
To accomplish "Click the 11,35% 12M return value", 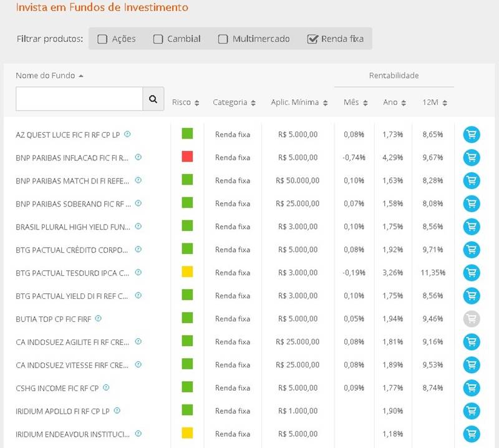I will [x=433, y=273].
